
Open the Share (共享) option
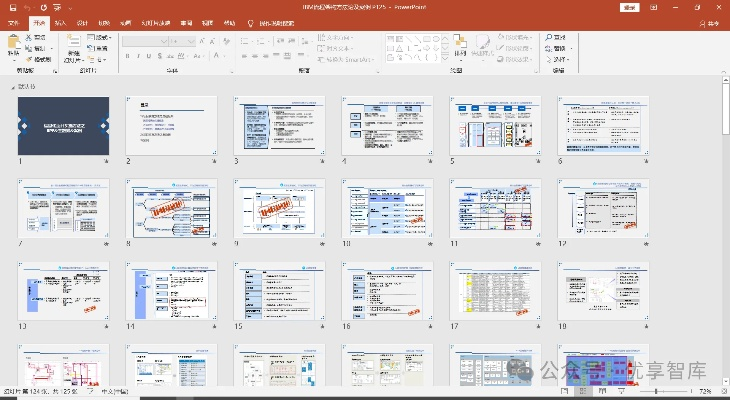click(x=708, y=22)
